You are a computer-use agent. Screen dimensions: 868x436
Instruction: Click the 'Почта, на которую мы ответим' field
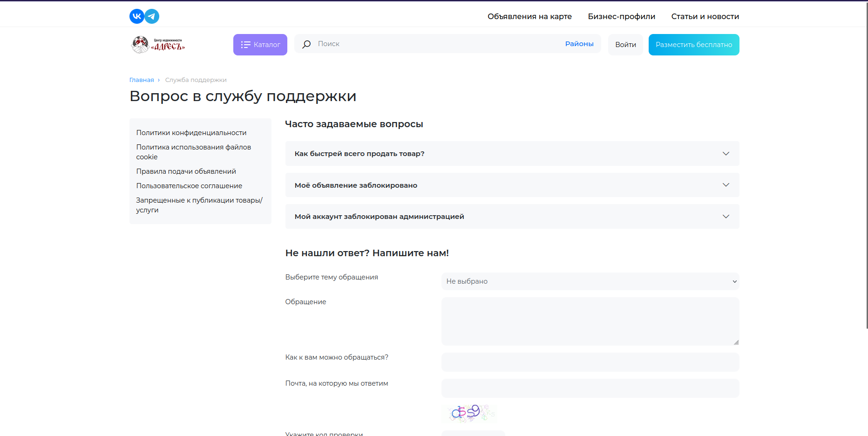(x=590, y=388)
